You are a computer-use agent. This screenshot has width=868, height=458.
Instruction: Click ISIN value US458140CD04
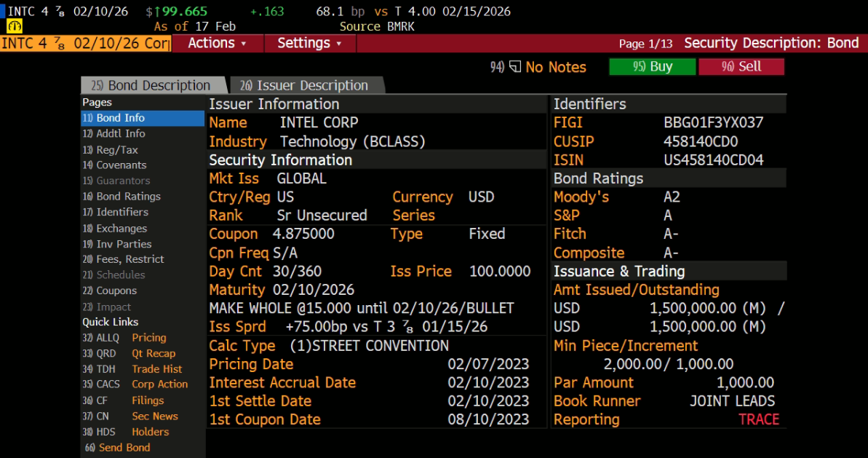[x=714, y=160]
